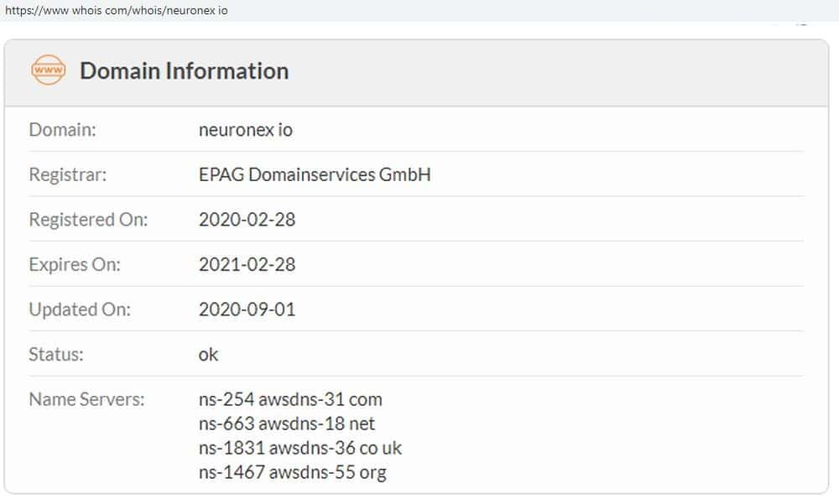
Task: Click the neuronex io domain value
Action: (246, 130)
